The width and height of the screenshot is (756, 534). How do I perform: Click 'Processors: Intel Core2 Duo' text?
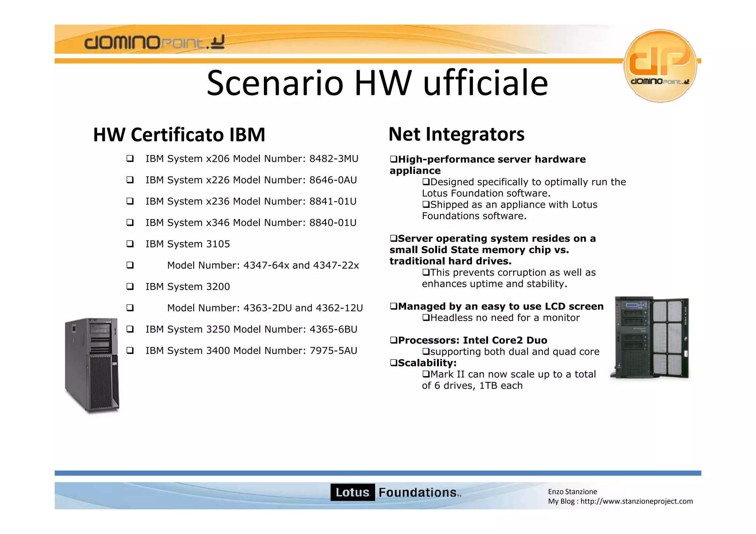coord(473,340)
